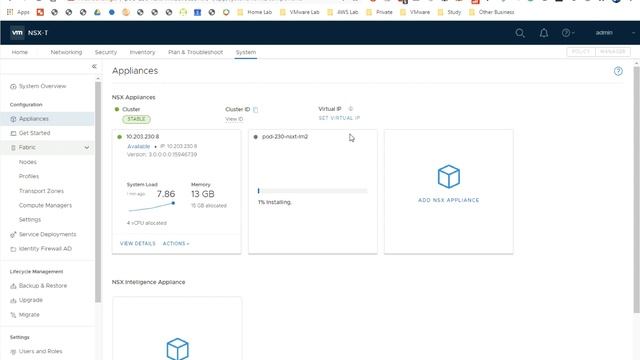Open the Study bookmark folder
Image resolution: width=640 pixels, height=360 pixels.
[449, 12]
